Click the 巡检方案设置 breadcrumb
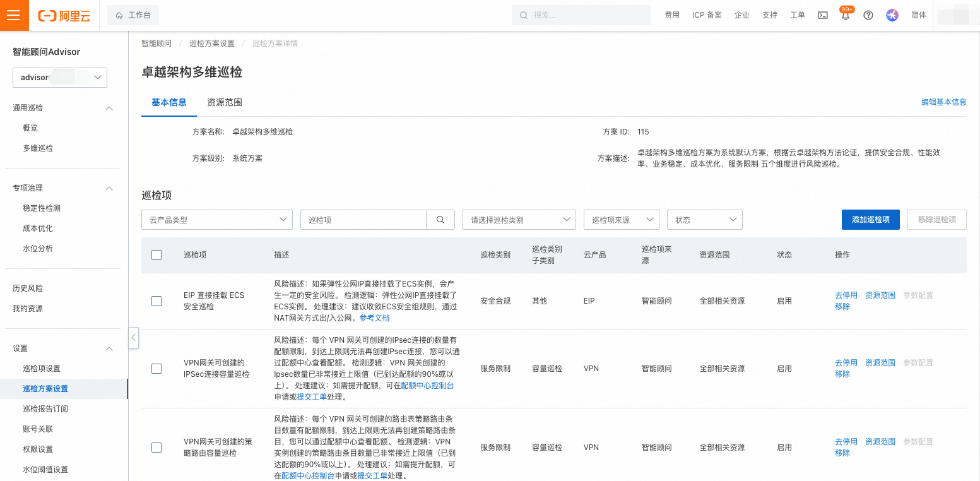The image size is (980, 481). pos(212,44)
